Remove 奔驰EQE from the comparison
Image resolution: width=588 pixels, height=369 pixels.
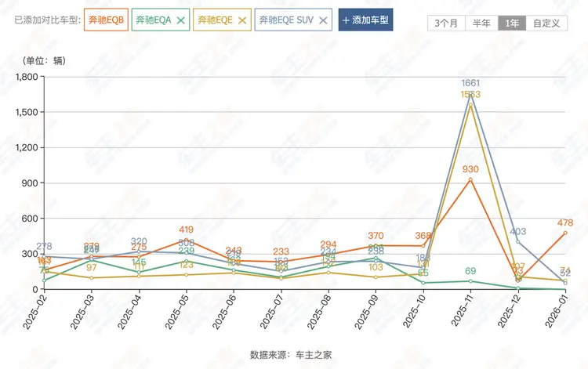coord(241,20)
